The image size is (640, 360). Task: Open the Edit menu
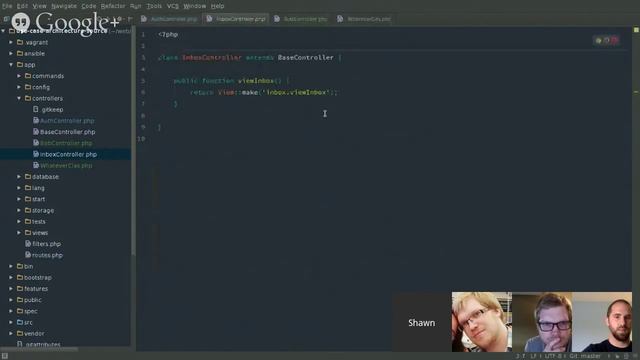point(22,6)
